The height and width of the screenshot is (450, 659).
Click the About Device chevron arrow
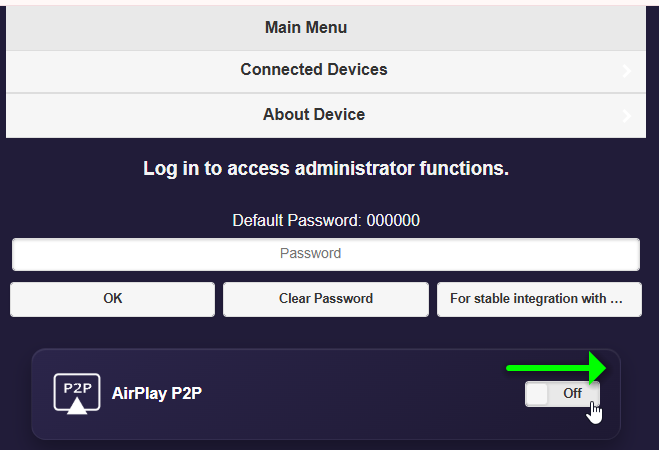(x=626, y=115)
